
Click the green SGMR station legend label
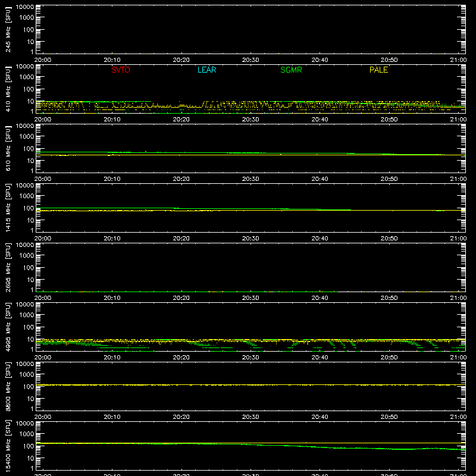click(291, 70)
